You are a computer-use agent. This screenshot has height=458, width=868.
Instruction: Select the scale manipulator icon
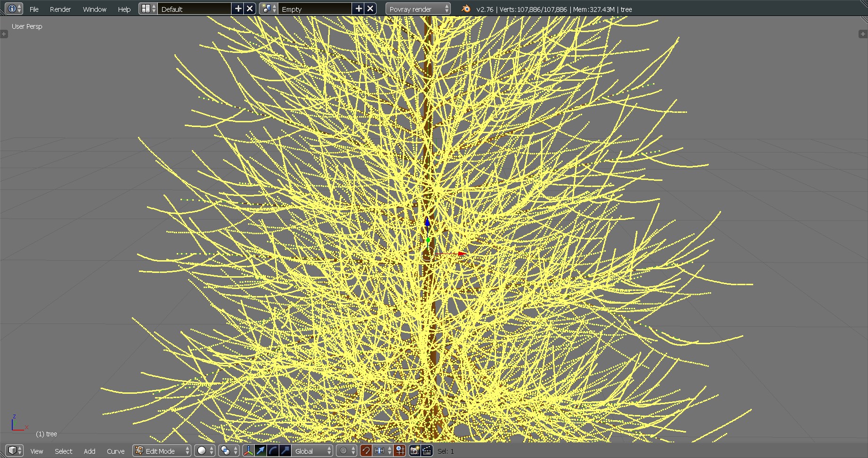pyautogui.click(x=285, y=451)
